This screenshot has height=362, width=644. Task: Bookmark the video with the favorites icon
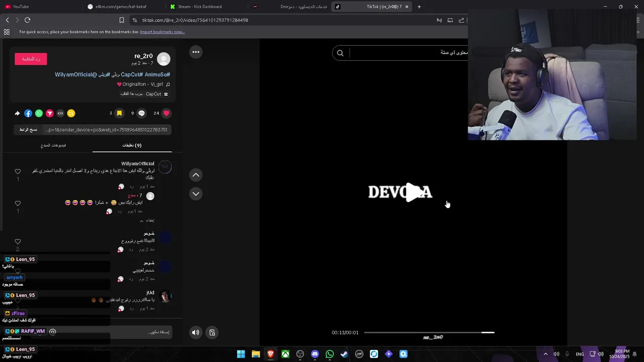click(119, 113)
